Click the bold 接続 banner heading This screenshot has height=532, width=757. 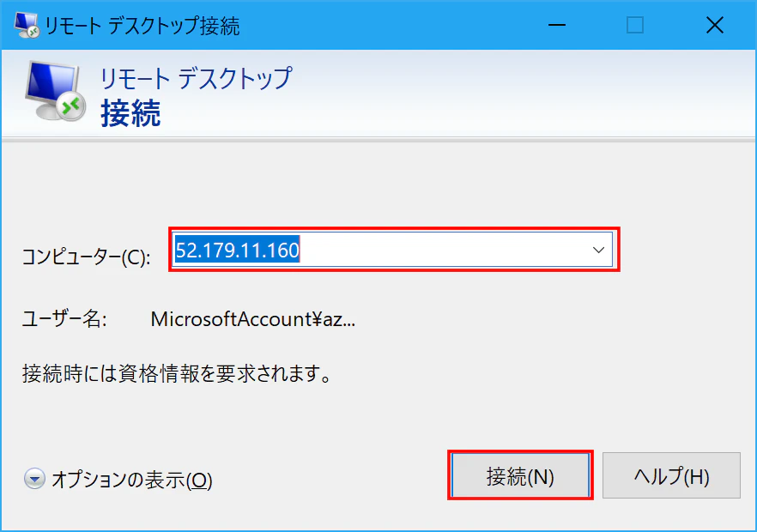pyautogui.click(x=130, y=113)
